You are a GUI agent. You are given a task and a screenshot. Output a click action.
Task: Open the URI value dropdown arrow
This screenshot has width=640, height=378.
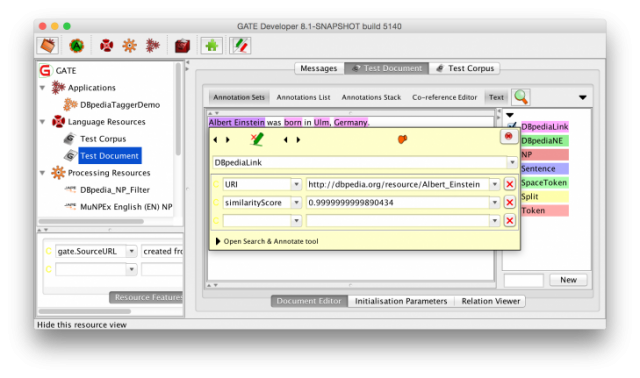click(495, 185)
